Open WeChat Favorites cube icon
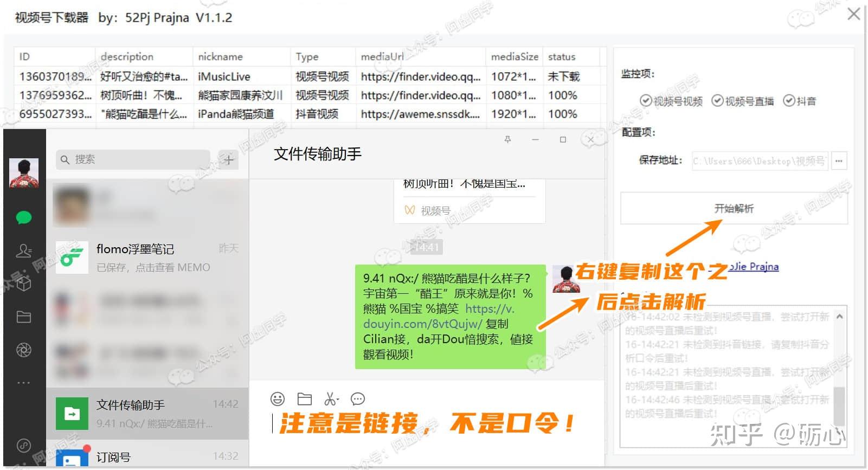This screenshot has height=470, width=868. (24, 284)
